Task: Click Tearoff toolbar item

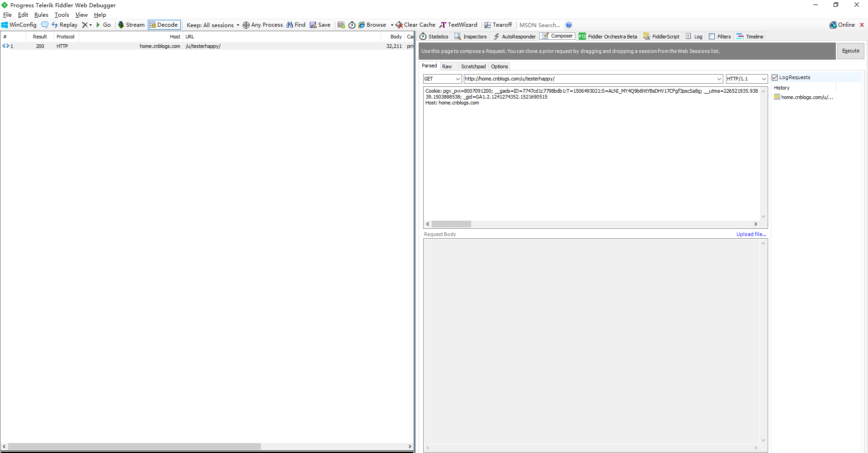Action: pos(498,25)
